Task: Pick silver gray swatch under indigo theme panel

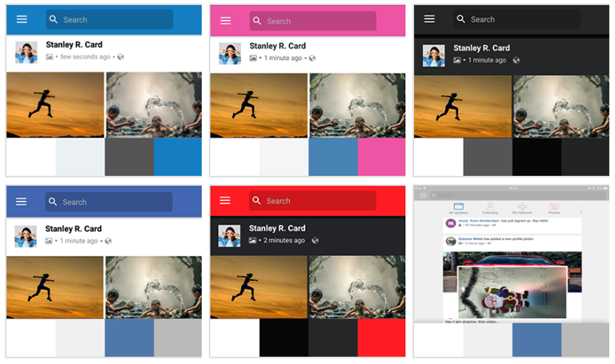Action: pos(178,338)
